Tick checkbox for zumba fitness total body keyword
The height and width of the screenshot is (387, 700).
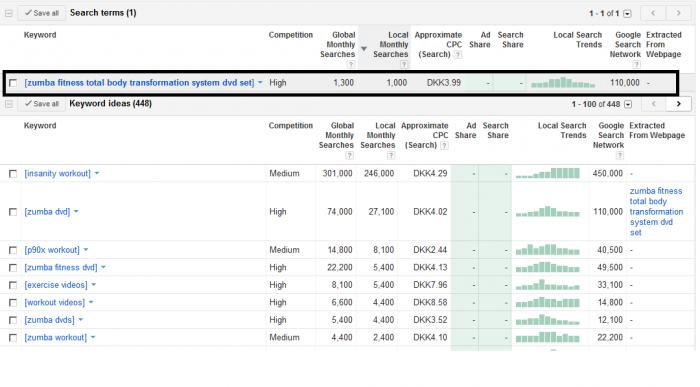click(x=13, y=83)
